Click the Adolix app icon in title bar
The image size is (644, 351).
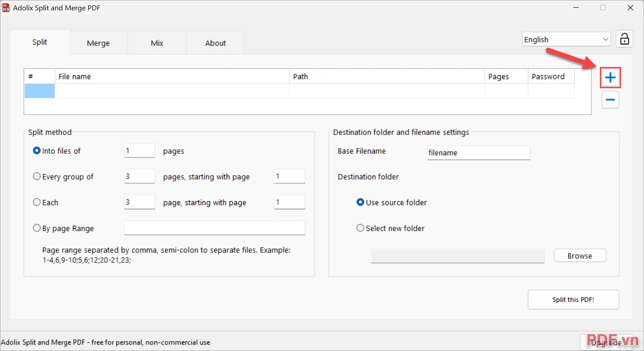coord(6,8)
